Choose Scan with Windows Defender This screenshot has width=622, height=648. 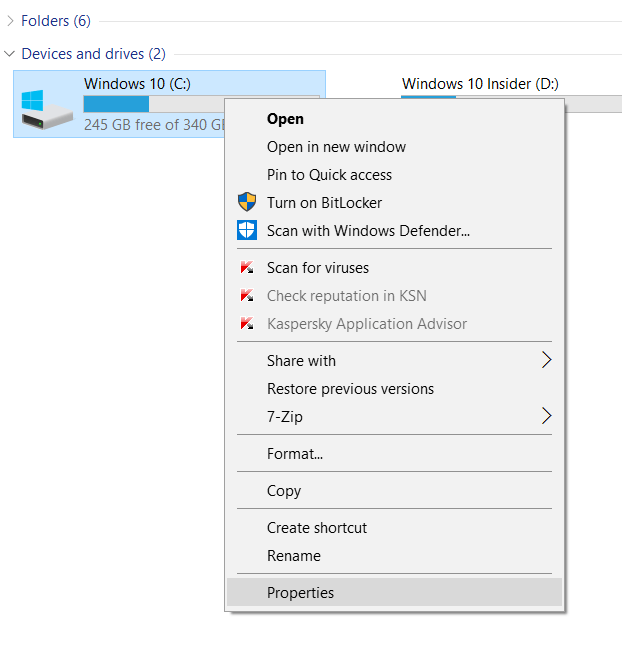[x=395, y=231]
